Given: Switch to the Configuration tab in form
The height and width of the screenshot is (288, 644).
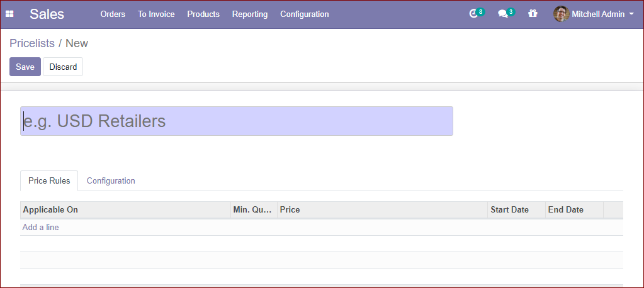Looking at the screenshot, I should tap(111, 180).
